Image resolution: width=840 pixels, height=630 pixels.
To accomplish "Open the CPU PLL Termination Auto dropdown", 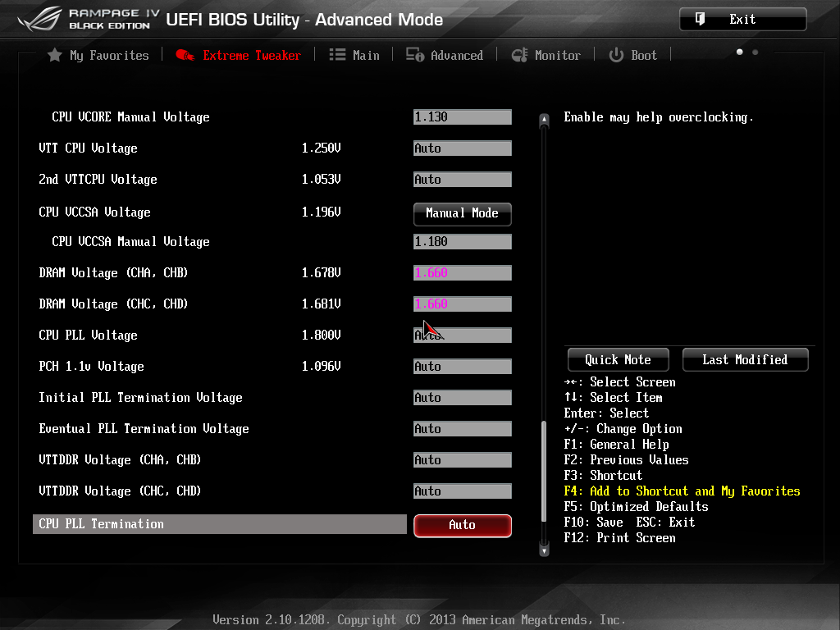I will click(x=462, y=525).
